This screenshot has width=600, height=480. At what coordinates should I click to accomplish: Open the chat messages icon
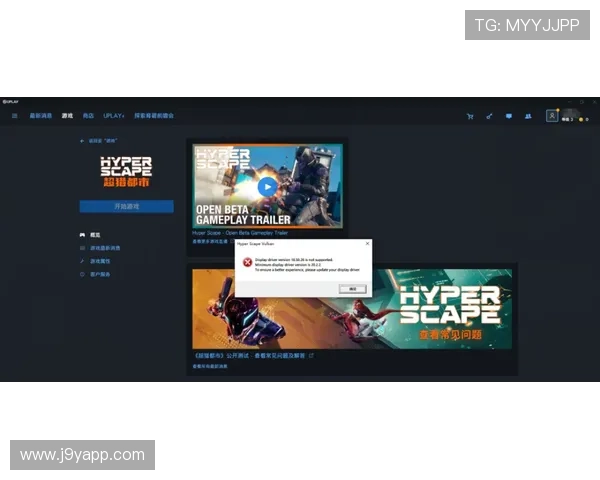(508, 116)
